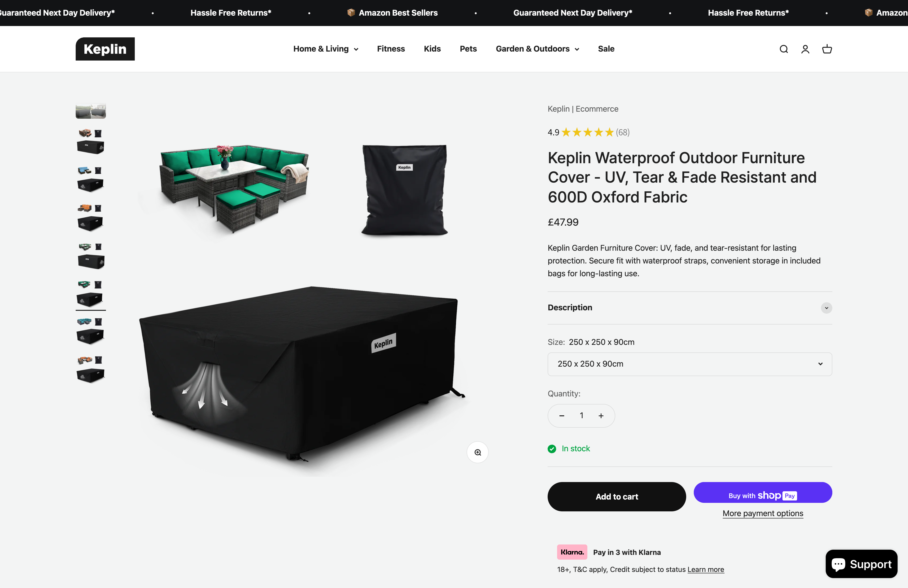The height and width of the screenshot is (588, 908).
Task: Open the search icon in header
Action: coord(784,49)
